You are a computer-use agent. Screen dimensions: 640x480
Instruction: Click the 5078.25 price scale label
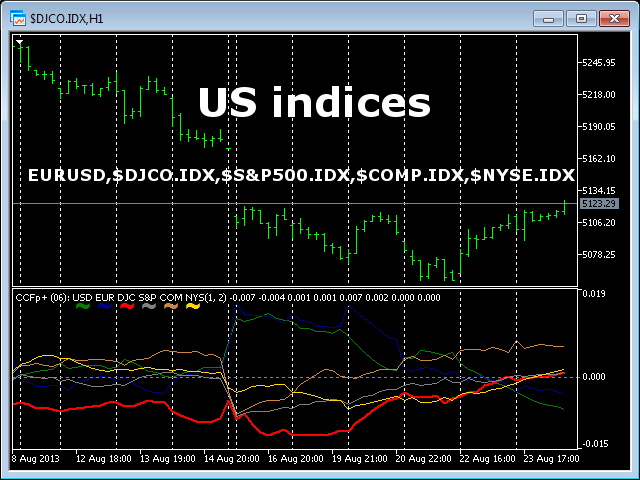coord(598,255)
